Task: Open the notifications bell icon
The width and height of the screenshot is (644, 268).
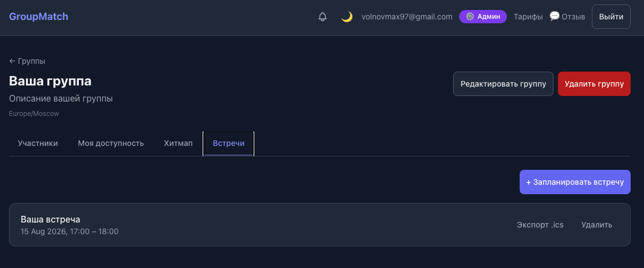Action: (x=323, y=17)
